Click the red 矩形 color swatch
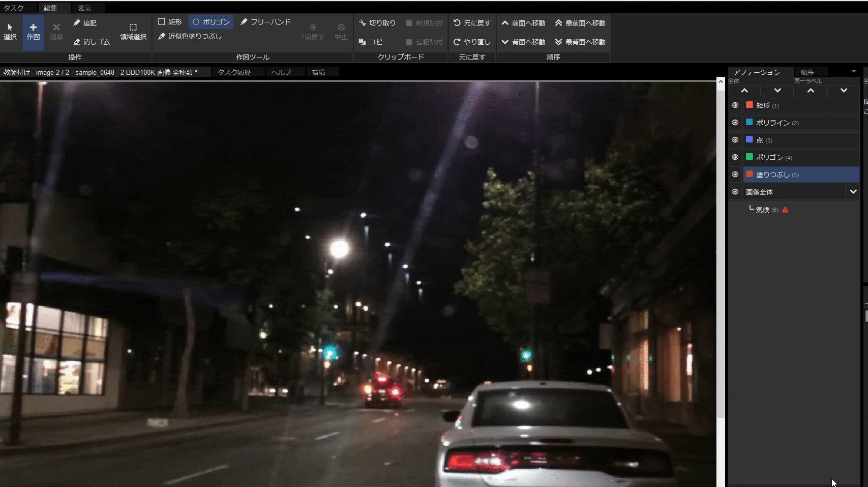The height and width of the screenshot is (487, 868). [750, 105]
